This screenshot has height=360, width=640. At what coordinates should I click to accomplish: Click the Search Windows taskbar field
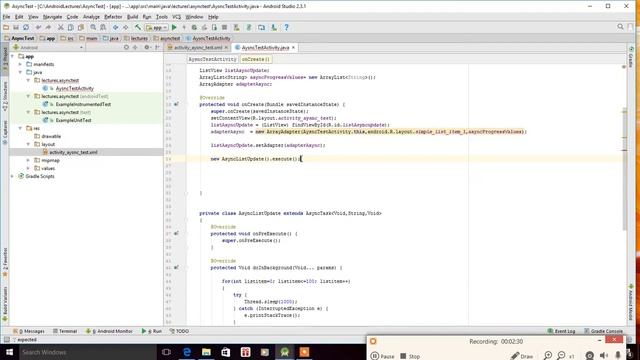(x=87, y=352)
